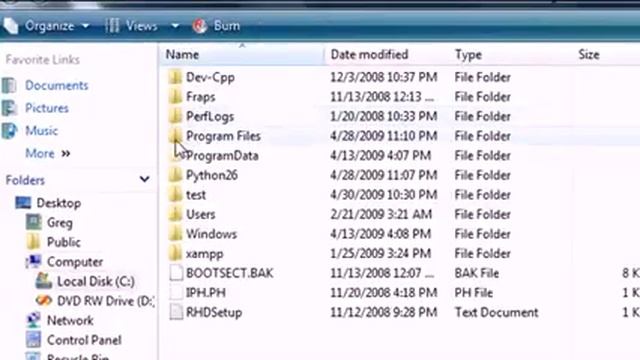This screenshot has width=640, height=360.
Task: Click date 4/30/2009 10:30 PM
Action: [x=384, y=195]
